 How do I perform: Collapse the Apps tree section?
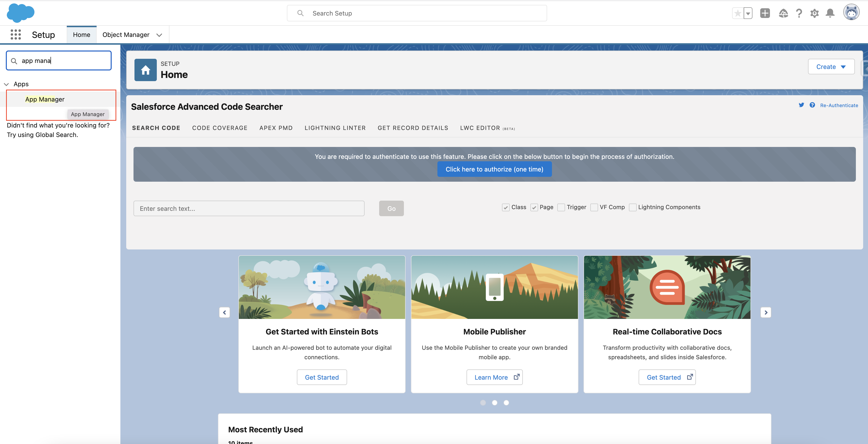click(6, 84)
